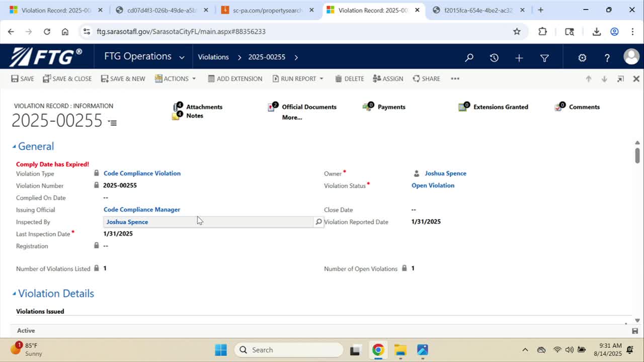Open the filter icon in the header
Screen dimensions: 644x362
544,57
